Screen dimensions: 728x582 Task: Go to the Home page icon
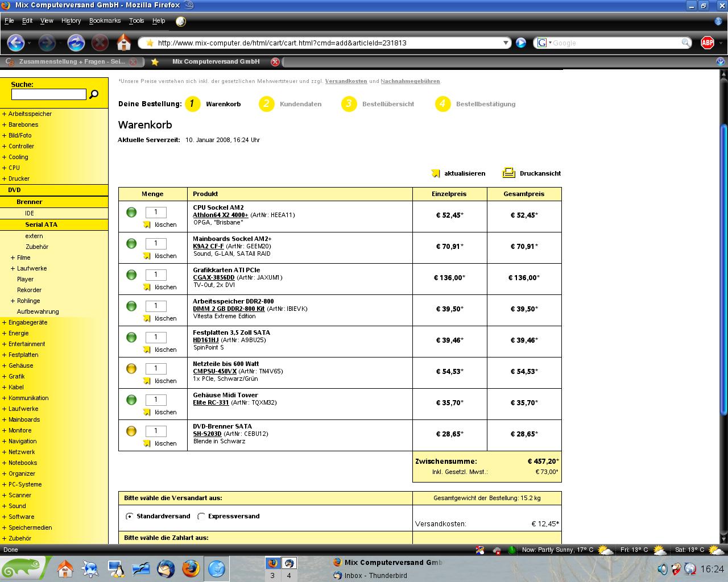click(x=123, y=43)
